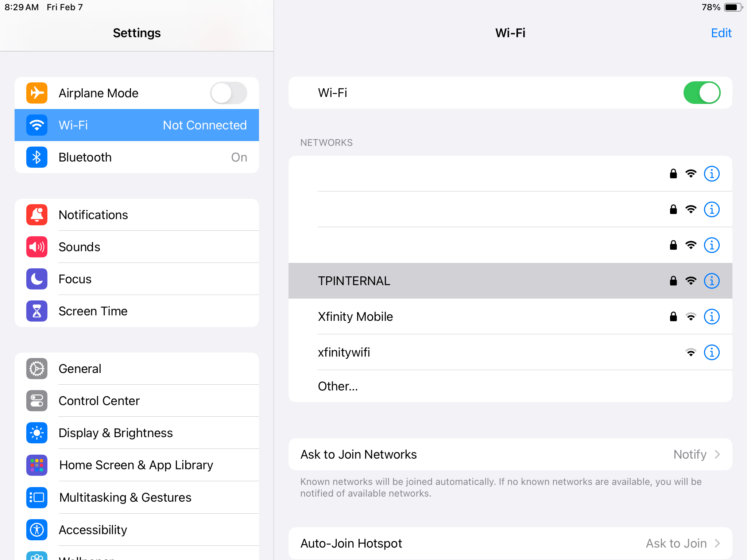Open info icon for TPINTERNAL network

pyautogui.click(x=711, y=281)
